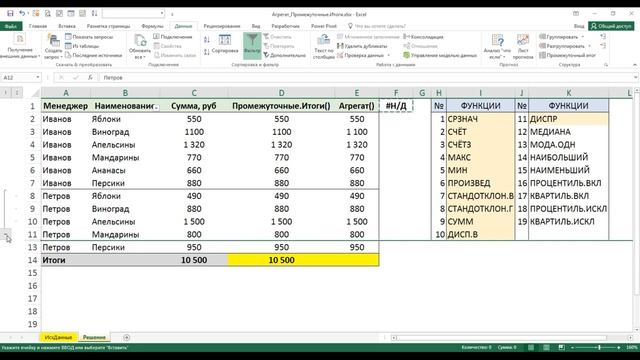Click the Normal view icon in status bar
The image size is (640, 360).
click(x=531, y=347)
